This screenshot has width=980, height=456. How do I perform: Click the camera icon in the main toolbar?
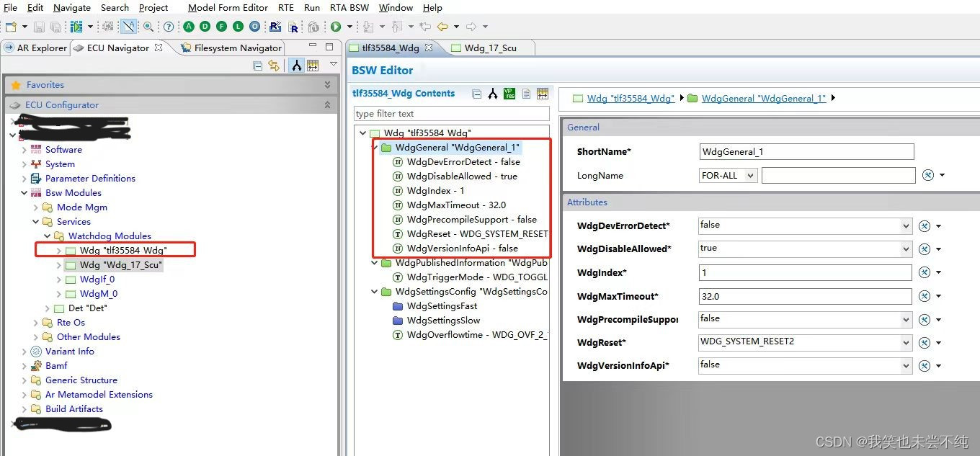pyautogui.click(x=314, y=27)
